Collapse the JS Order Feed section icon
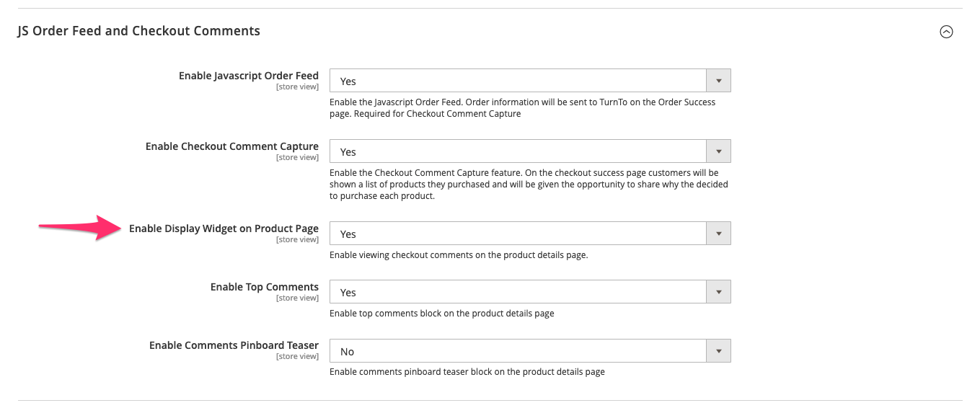The image size is (980, 408). [946, 32]
